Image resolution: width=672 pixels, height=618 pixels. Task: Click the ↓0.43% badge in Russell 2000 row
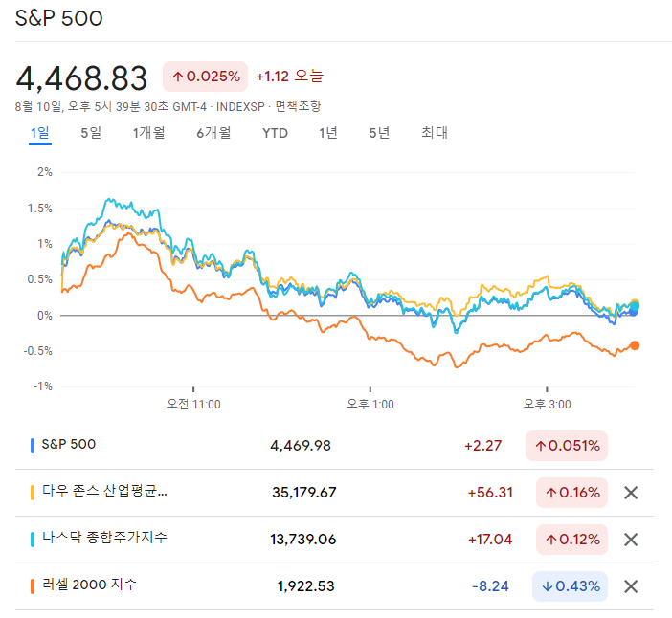click(x=570, y=586)
